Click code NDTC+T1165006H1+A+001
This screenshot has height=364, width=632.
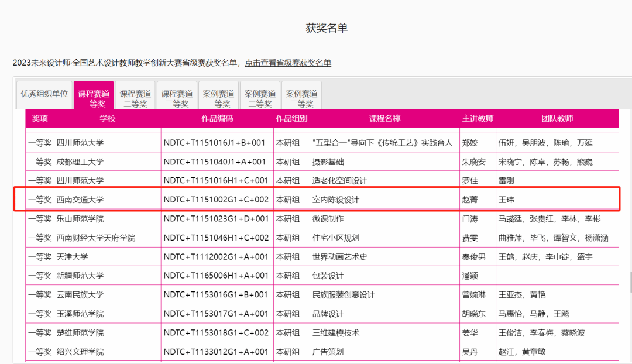[x=216, y=276]
